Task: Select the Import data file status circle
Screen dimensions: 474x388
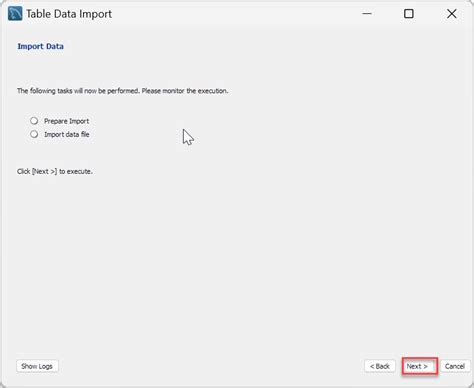Action: pyautogui.click(x=34, y=134)
